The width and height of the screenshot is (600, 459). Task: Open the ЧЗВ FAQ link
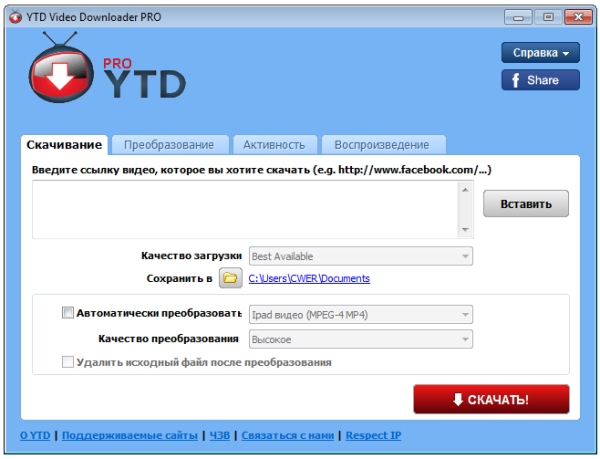coord(220,435)
